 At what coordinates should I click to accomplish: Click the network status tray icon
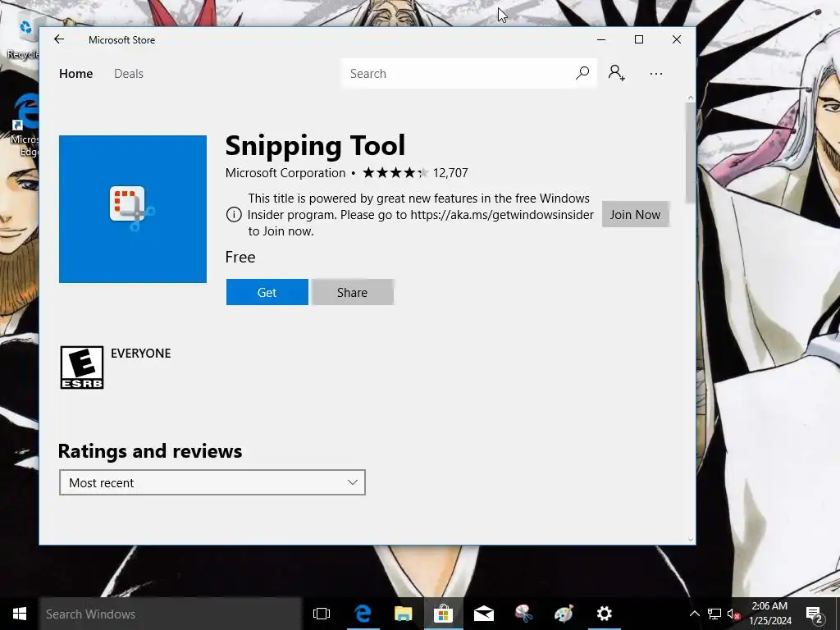pyautogui.click(x=714, y=614)
